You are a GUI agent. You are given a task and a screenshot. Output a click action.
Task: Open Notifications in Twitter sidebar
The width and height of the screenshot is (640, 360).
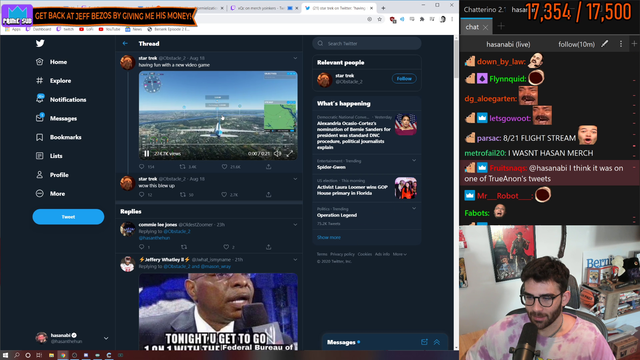coord(61,99)
